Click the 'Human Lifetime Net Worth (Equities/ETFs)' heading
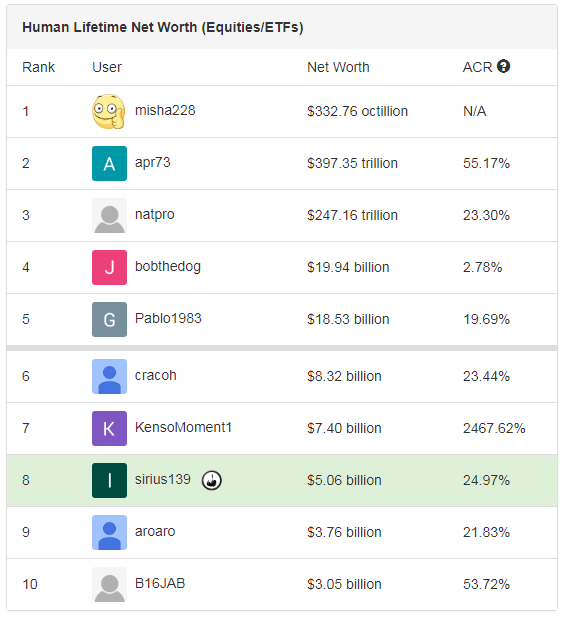The height and width of the screenshot is (619, 563). [163, 27]
